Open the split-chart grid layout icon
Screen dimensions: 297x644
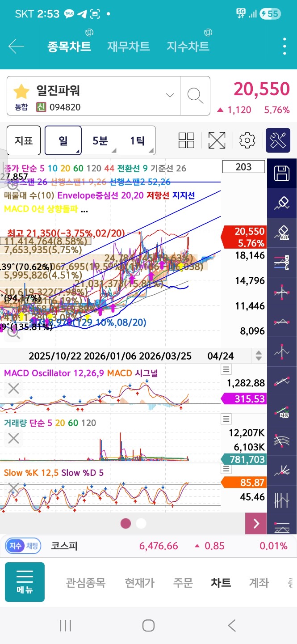click(x=186, y=140)
